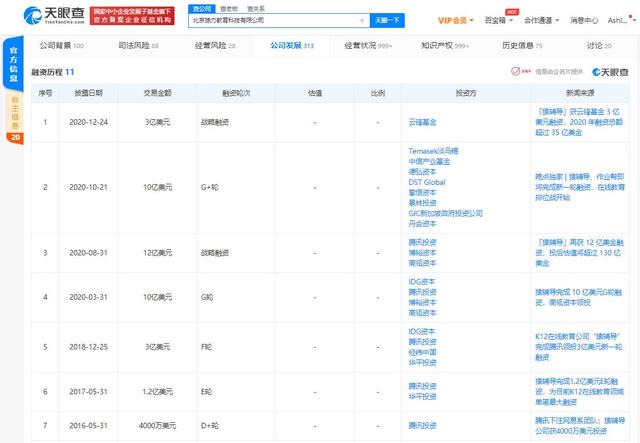640x443 pixels.
Task: Click the 披露日期 column header
Action: [x=88, y=93]
